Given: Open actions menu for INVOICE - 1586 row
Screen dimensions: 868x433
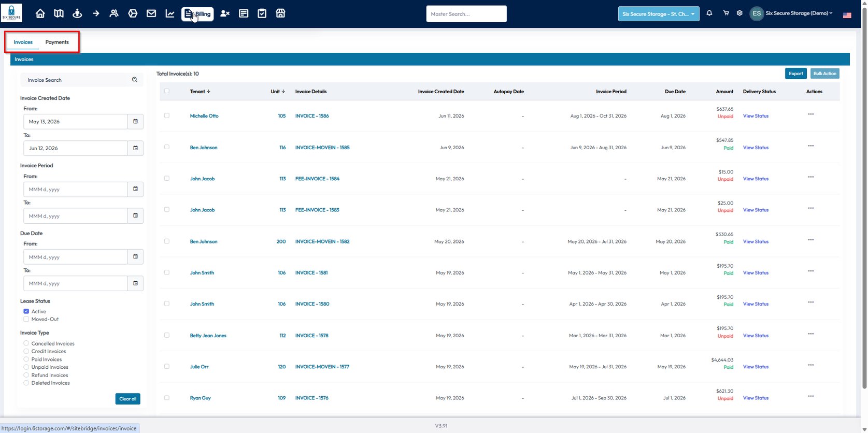Looking at the screenshot, I should (x=811, y=114).
